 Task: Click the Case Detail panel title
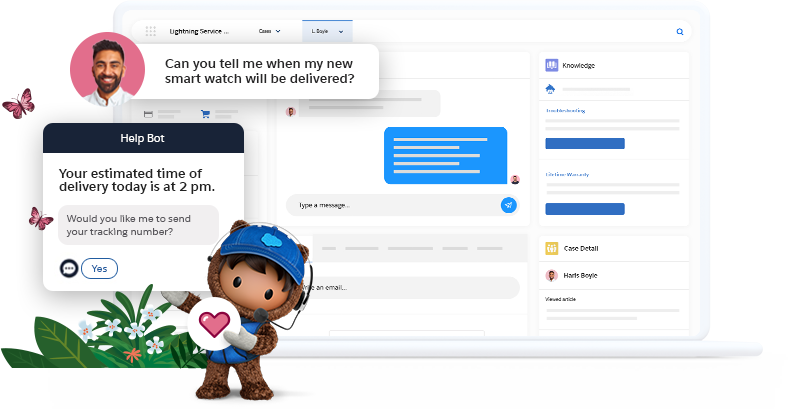point(581,248)
